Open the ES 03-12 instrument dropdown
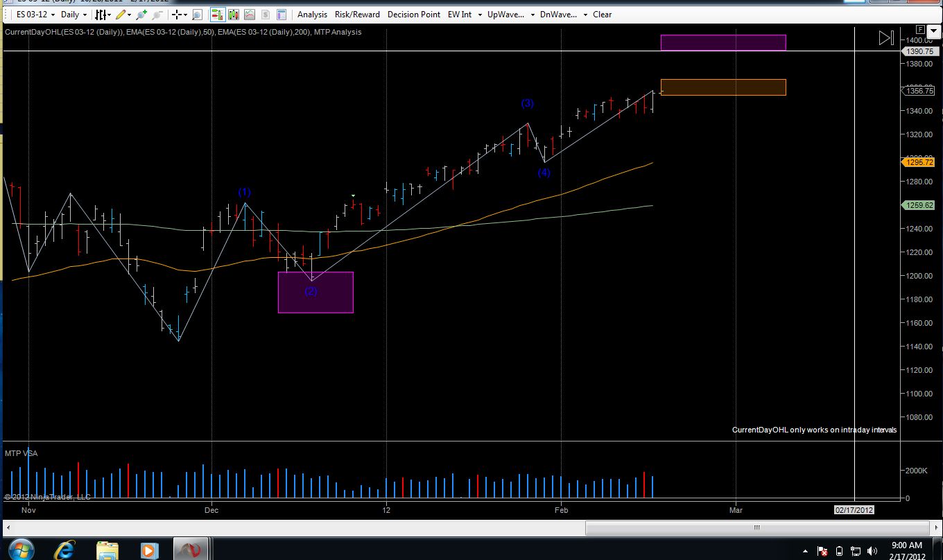Viewport: 943px width, 560px height. pyautogui.click(x=35, y=14)
